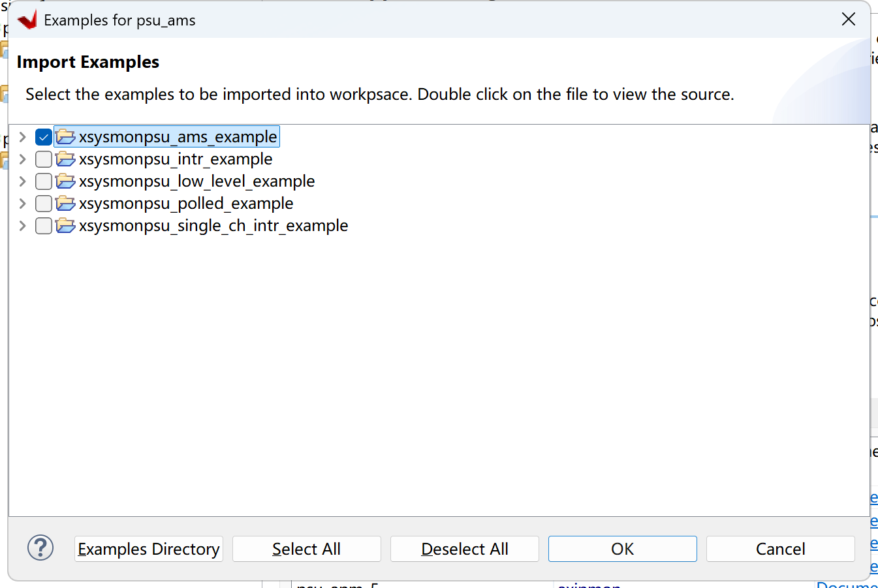Select the xsysmonpsu_ams_example label
The height and width of the screenshot is (588, 878).
coord(178,137)
